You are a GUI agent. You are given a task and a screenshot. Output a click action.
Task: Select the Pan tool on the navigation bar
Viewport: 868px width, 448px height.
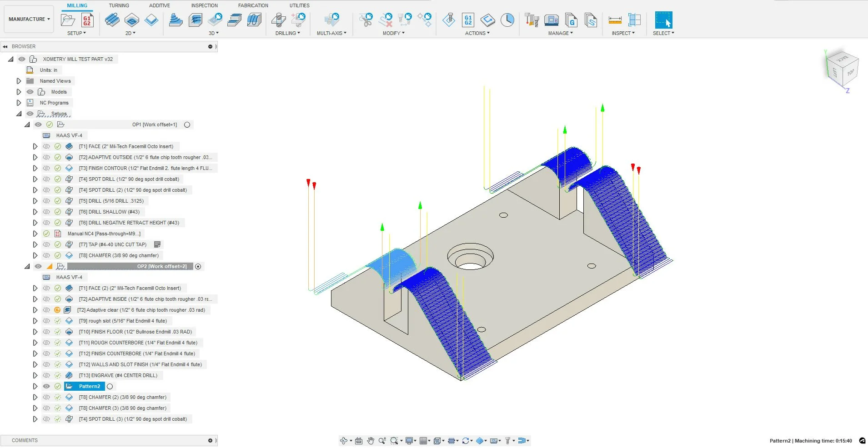[x=371, y=440]
